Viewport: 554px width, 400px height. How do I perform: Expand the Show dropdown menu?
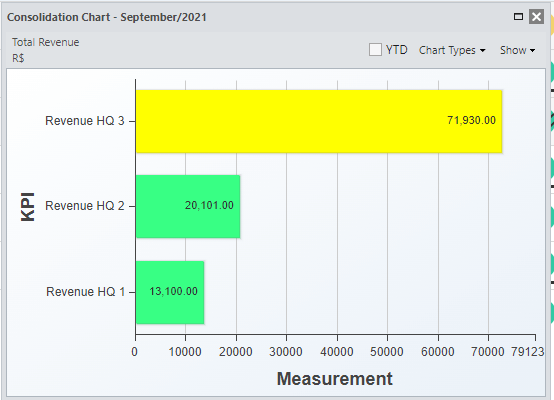pyautogui.click(x=518, y=50)
